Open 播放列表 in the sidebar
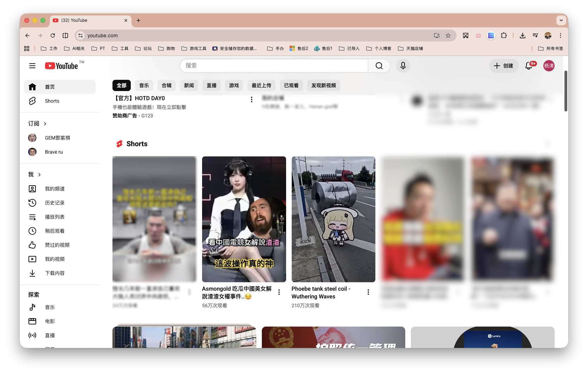Image resolution: width=588 pixels, height=374 pixels. (x=60, y=217)
